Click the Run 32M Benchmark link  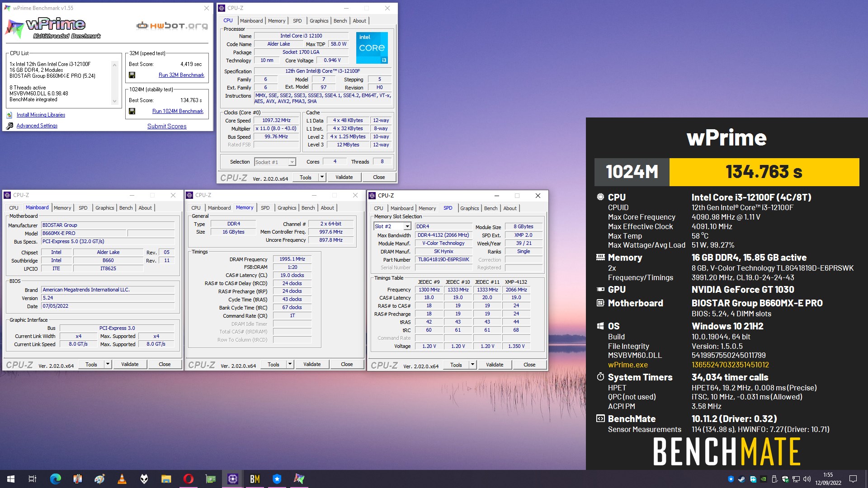(x=181, y=75)
